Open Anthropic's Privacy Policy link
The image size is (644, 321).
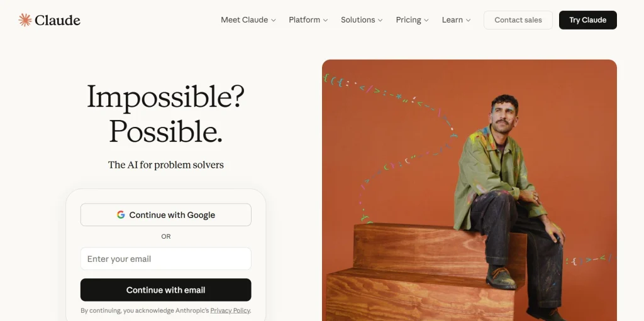click(230, 310)
